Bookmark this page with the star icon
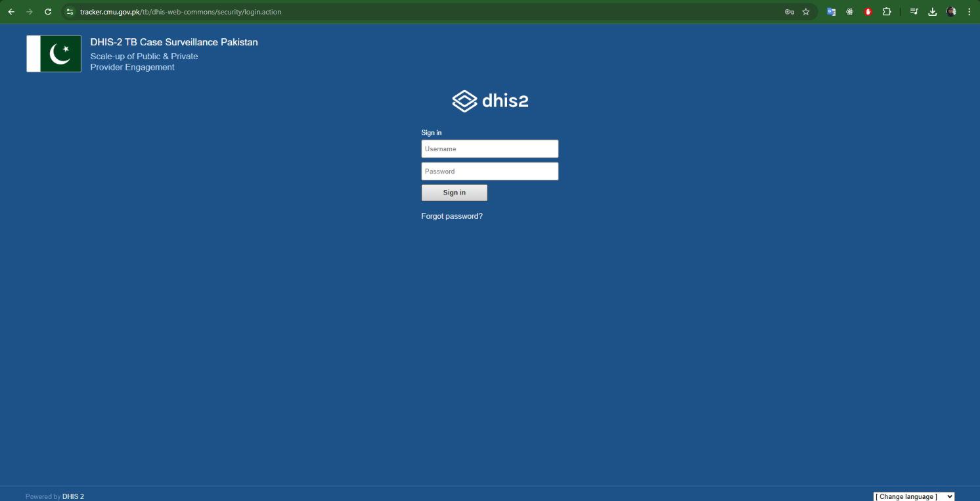This screenshot has height=501, width=980. coord(806,12)
